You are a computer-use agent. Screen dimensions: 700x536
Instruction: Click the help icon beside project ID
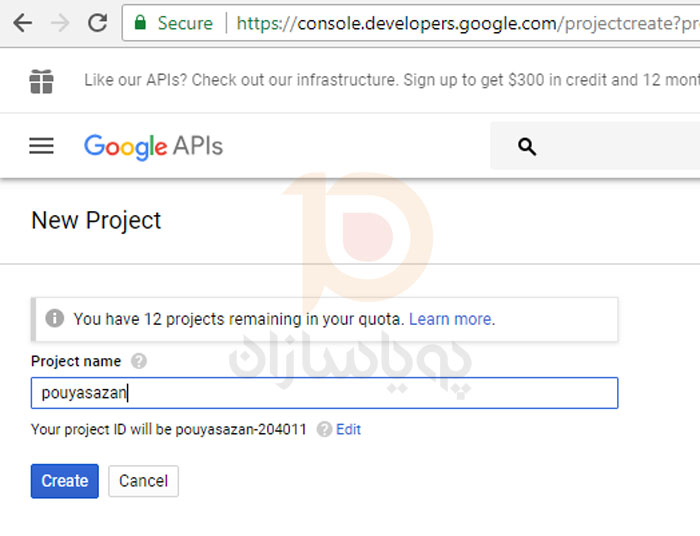(324, 429)
